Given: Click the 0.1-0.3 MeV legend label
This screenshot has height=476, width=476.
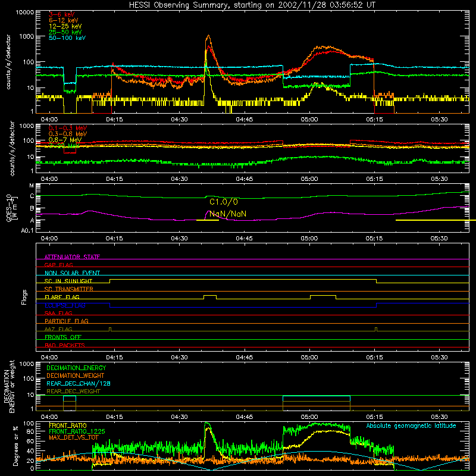Looking at the screenshot, I should pos(68,128).
